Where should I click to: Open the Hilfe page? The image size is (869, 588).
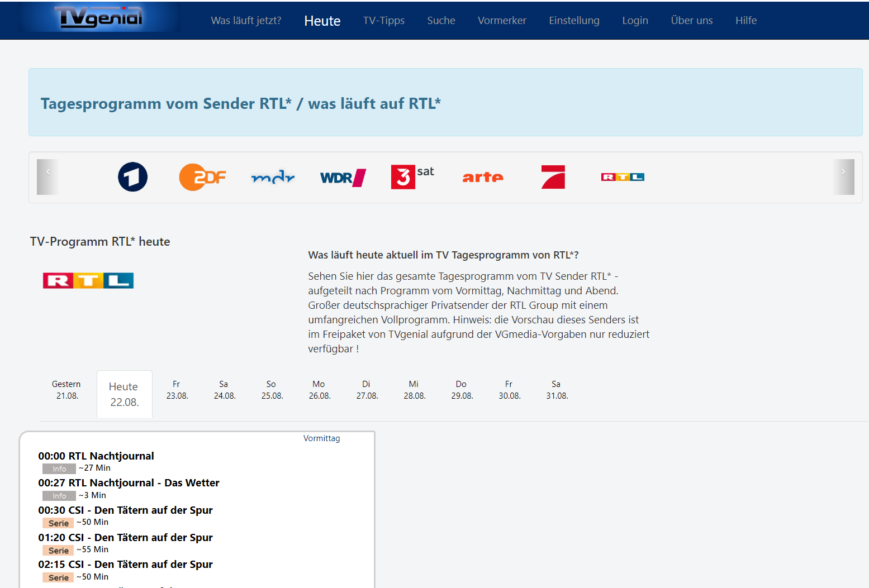pos(746,21)
